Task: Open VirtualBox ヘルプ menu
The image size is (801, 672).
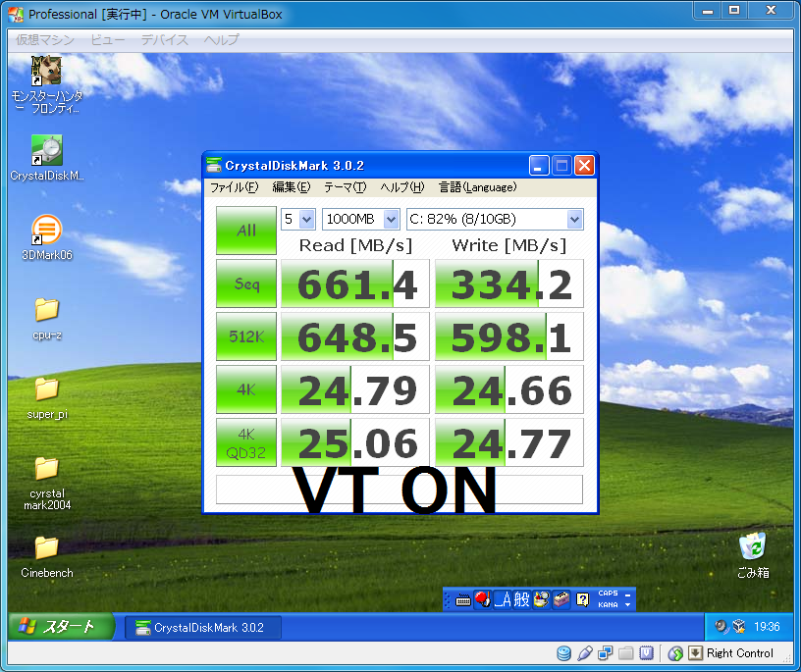Action: [221, 40]
